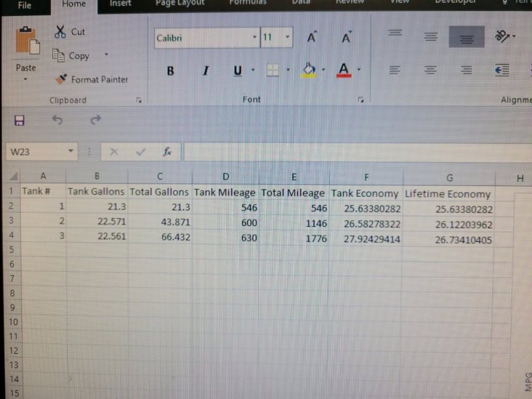Toggle Italic formatting
This screenshot has height=399, width=532.
[x=205, y=70]
